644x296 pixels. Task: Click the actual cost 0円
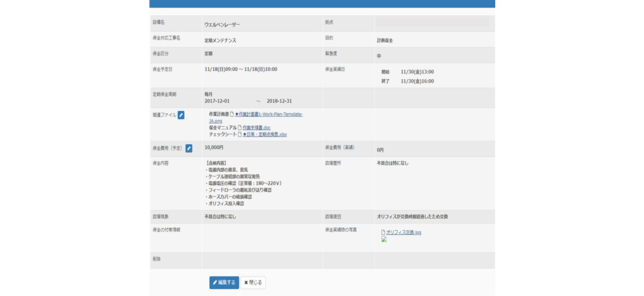click(x=381, y=151)
